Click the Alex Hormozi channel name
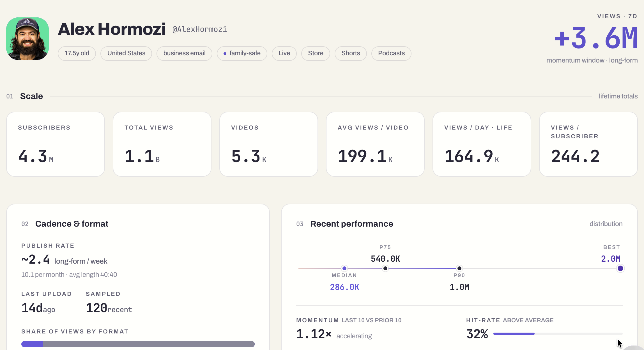This screenshot has width=644, height=350. coord(112,29)
